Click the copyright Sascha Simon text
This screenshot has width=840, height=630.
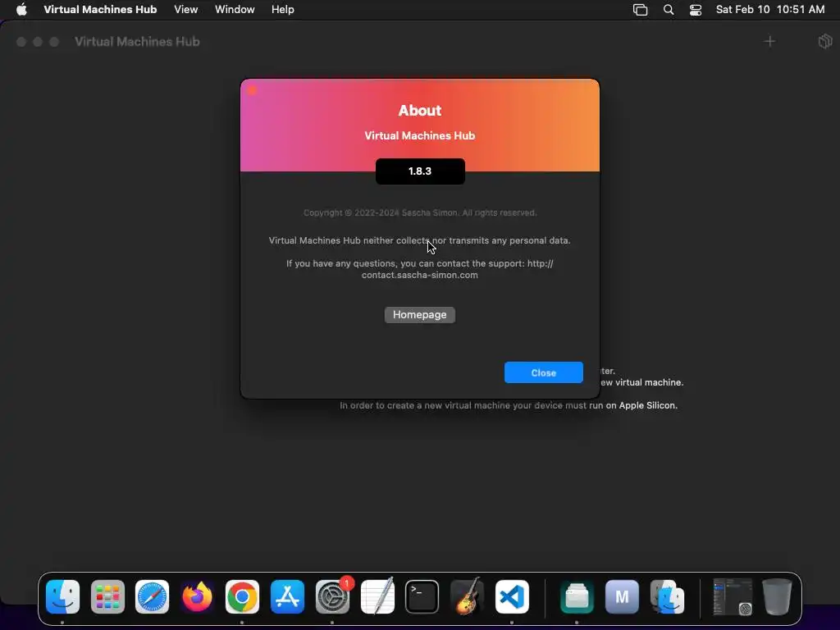419,212
